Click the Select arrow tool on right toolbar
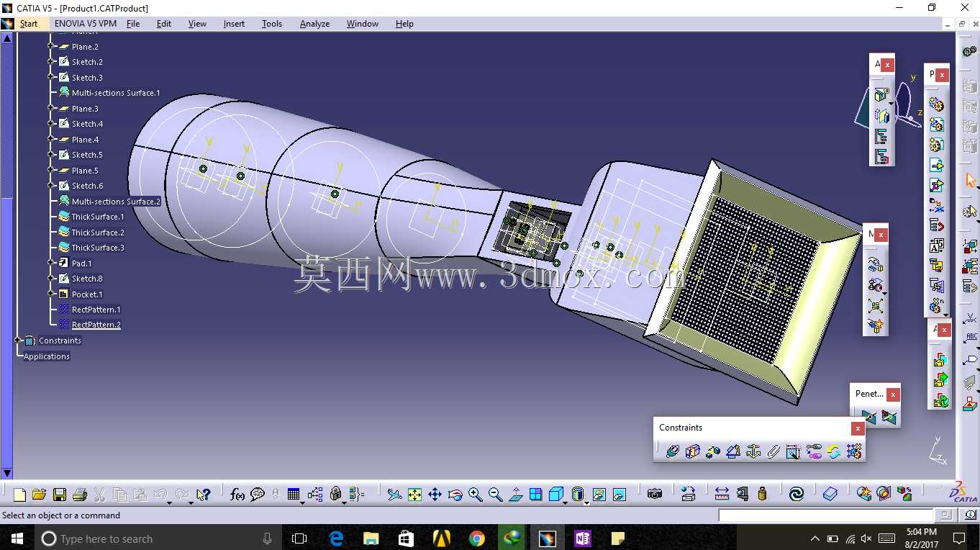The image size is (980, 550). click(x=970, y=180)
